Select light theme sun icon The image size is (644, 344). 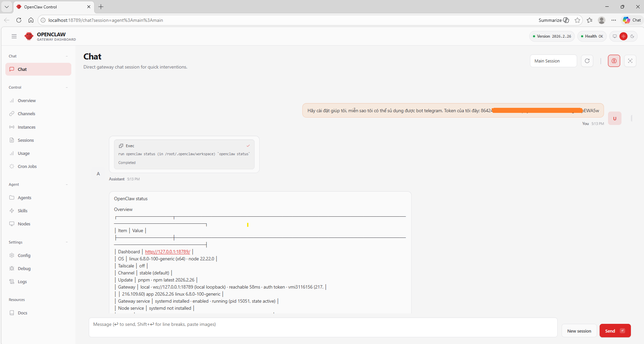(623, 36)
